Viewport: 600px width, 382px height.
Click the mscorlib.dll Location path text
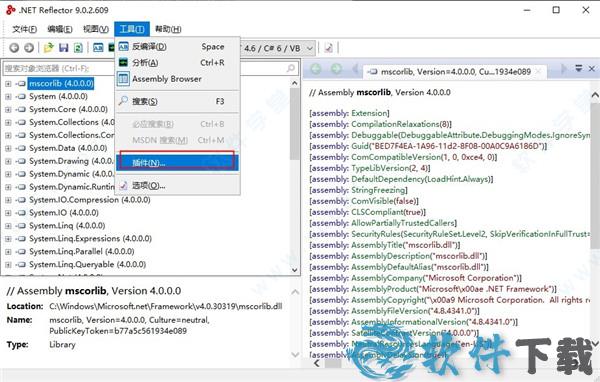coord(166,307)
